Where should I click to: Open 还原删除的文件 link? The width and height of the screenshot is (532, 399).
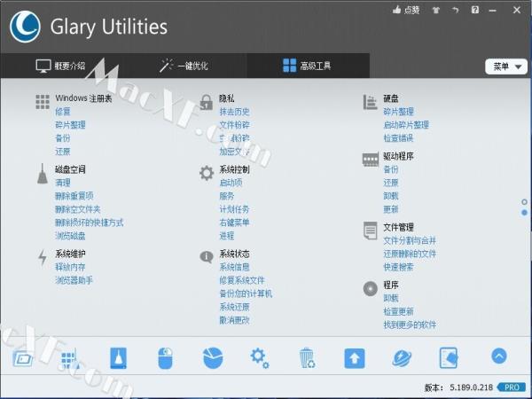[410, 254]
